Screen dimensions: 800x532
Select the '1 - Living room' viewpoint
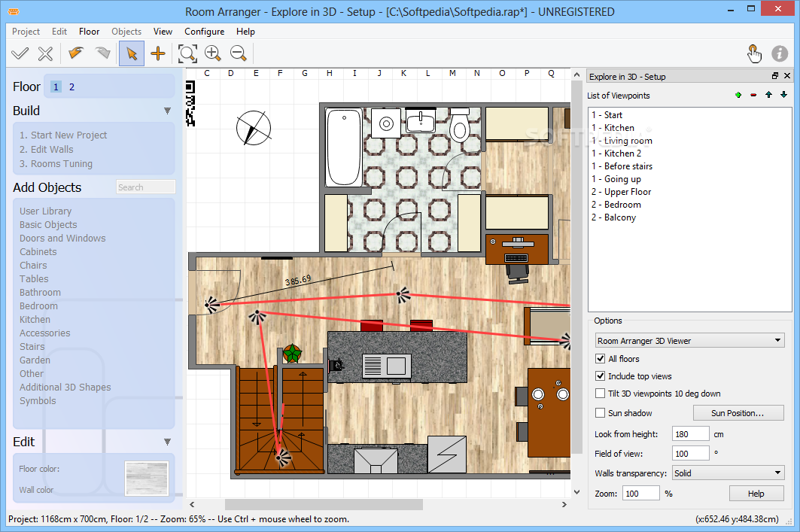click(622, 140)
